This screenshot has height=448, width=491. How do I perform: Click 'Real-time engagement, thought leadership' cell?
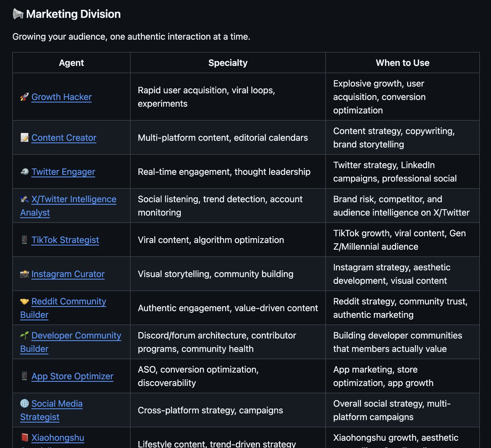click(228, 172)
